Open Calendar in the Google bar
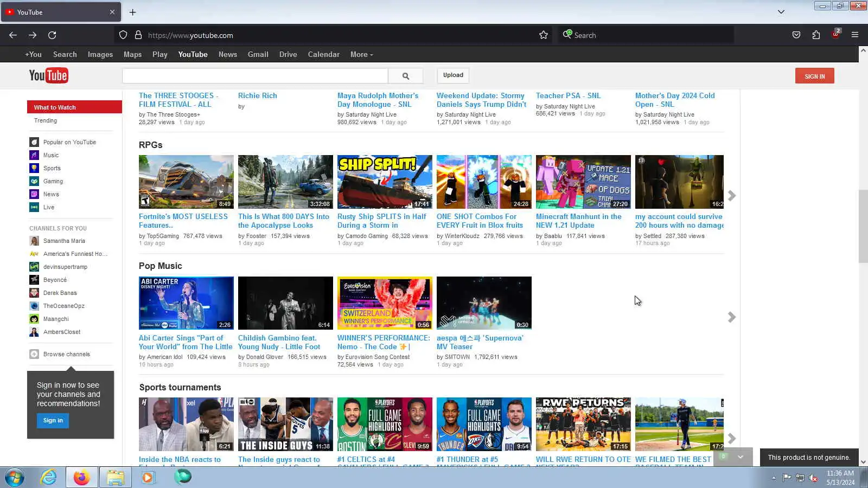 click(324, 54)
